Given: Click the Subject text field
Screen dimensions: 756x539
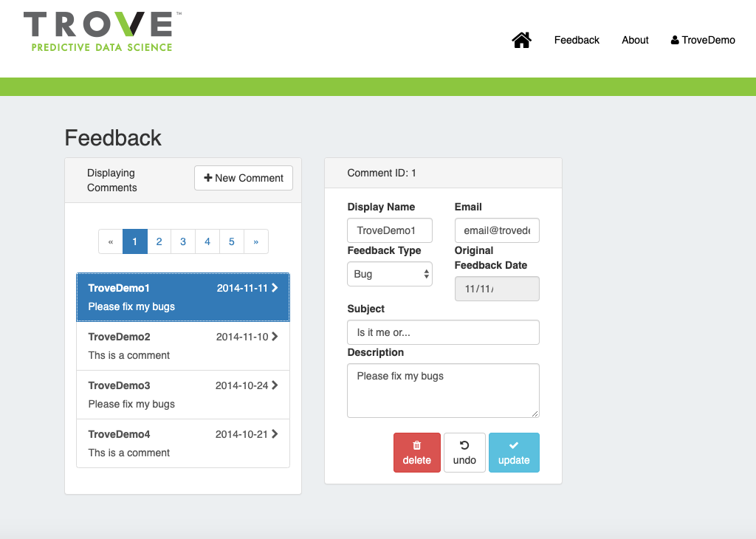Looking at the screenshot, I should 443,332.
